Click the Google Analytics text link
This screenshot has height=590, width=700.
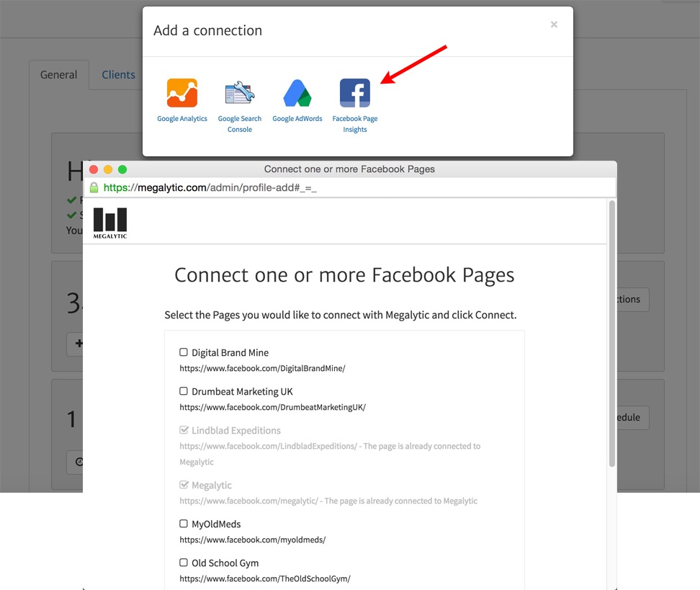182,119
